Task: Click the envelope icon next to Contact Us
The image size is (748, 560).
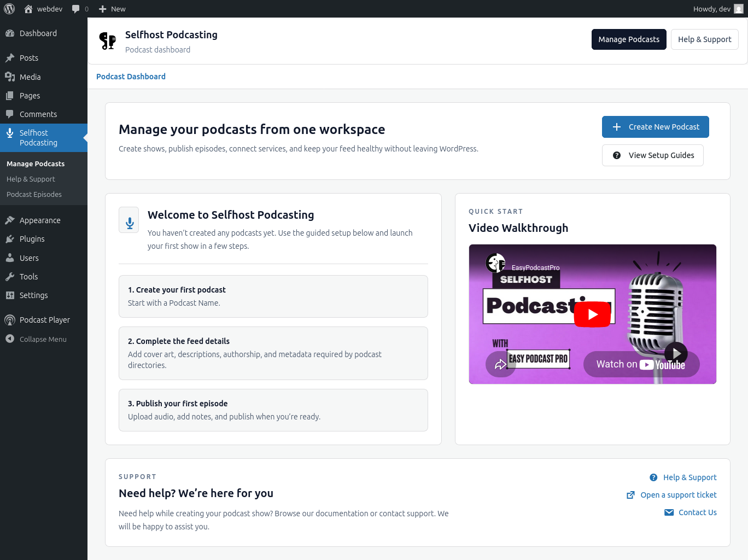Action: (x=669, y=512)
